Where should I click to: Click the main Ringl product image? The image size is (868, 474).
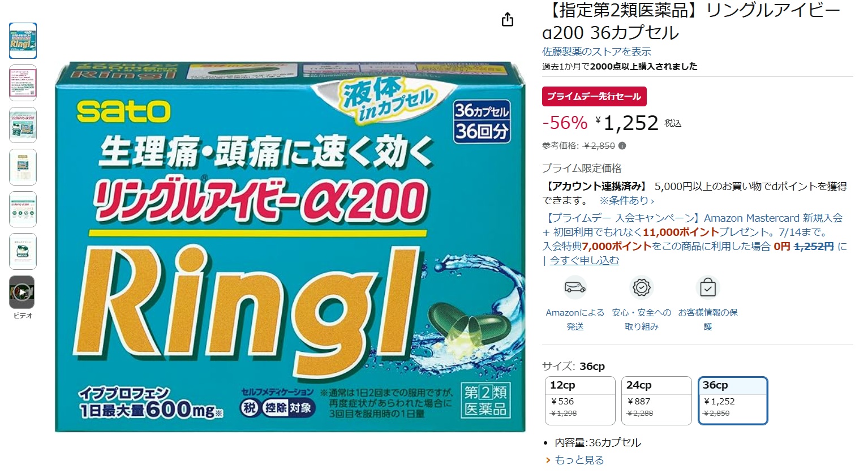(290, 247)
